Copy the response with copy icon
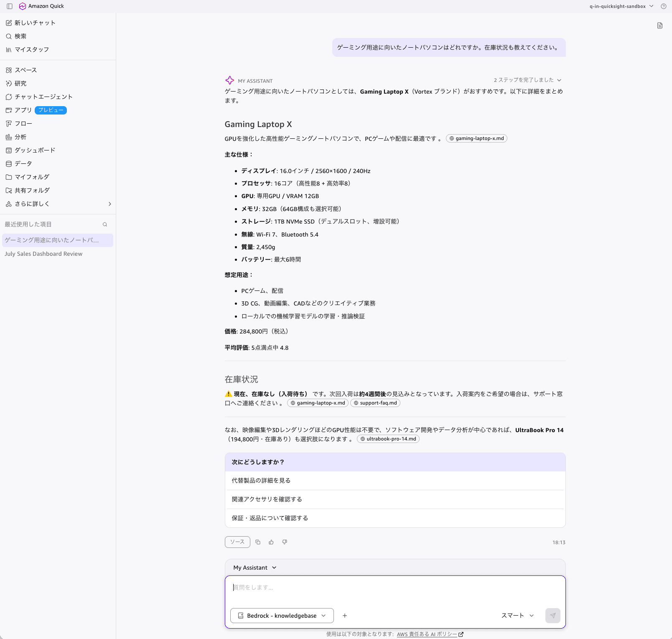This screenshot has width=672, height=639. pos(258,542)
